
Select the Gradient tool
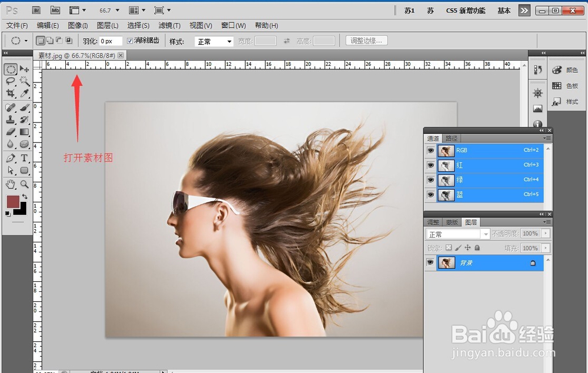tap(24, 132)
